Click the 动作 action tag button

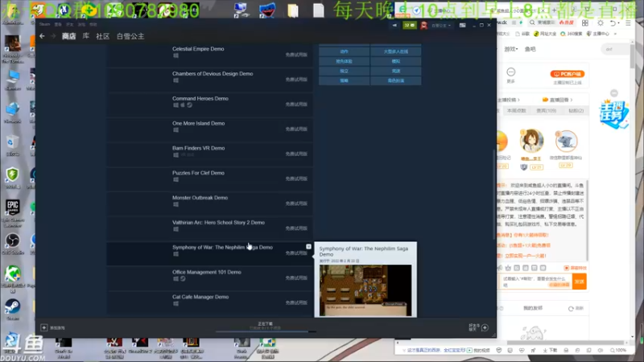coord(345,51)
